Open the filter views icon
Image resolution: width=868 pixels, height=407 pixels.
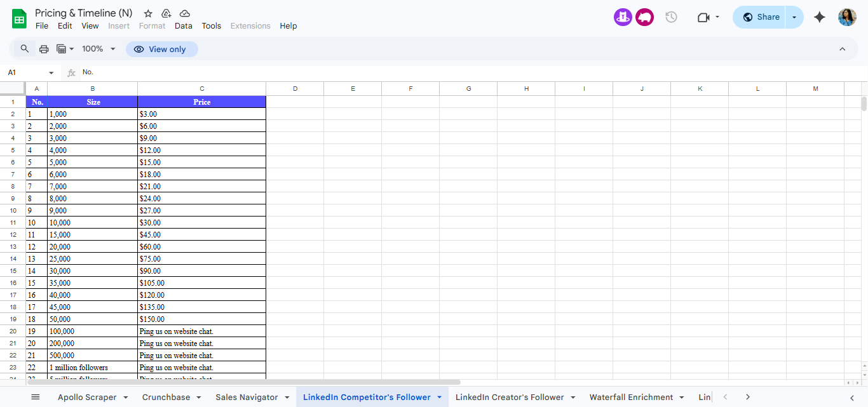65,49
